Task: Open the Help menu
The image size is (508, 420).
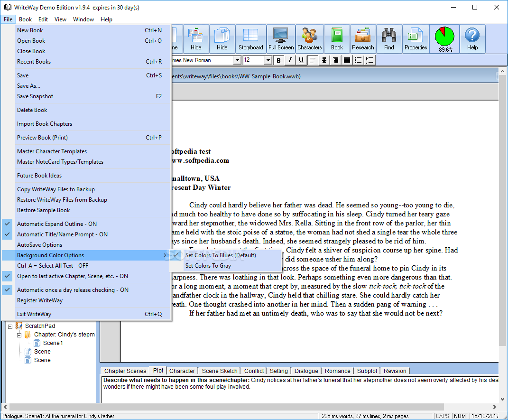Action: pyautogui.click(x=106, y=19)
